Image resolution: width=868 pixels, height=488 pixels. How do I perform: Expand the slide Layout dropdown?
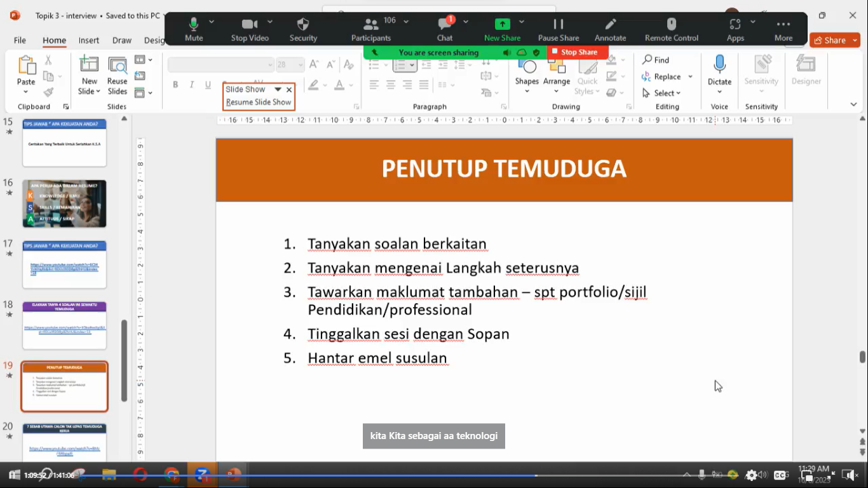click(144, 60)
